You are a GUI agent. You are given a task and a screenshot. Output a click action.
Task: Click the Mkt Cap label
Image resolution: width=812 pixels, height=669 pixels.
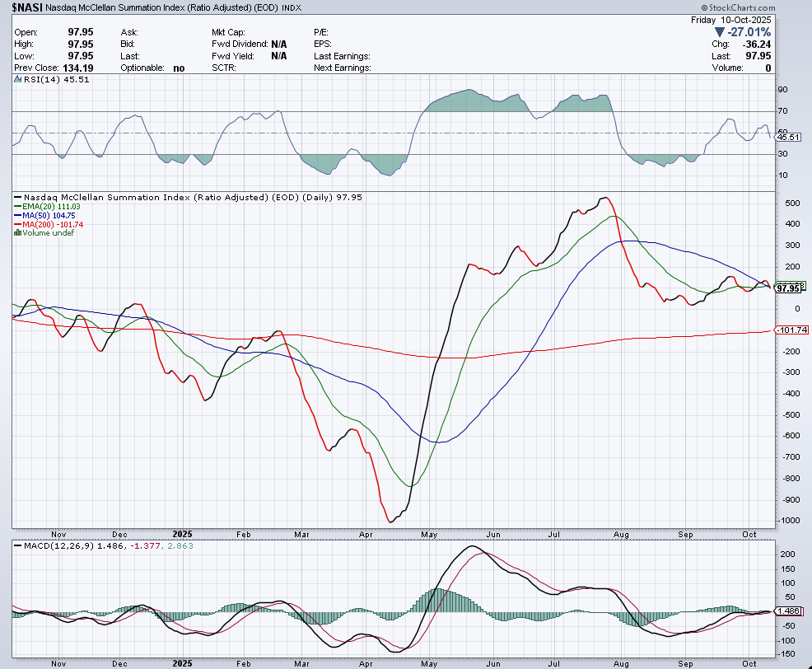pyautogui.click(x=228, y=32)
